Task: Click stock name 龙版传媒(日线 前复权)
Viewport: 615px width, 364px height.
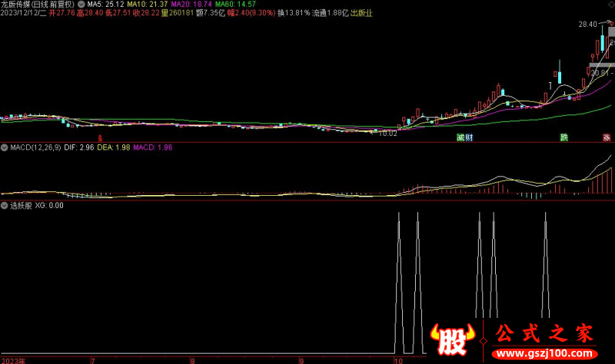Action: (38, 5)
